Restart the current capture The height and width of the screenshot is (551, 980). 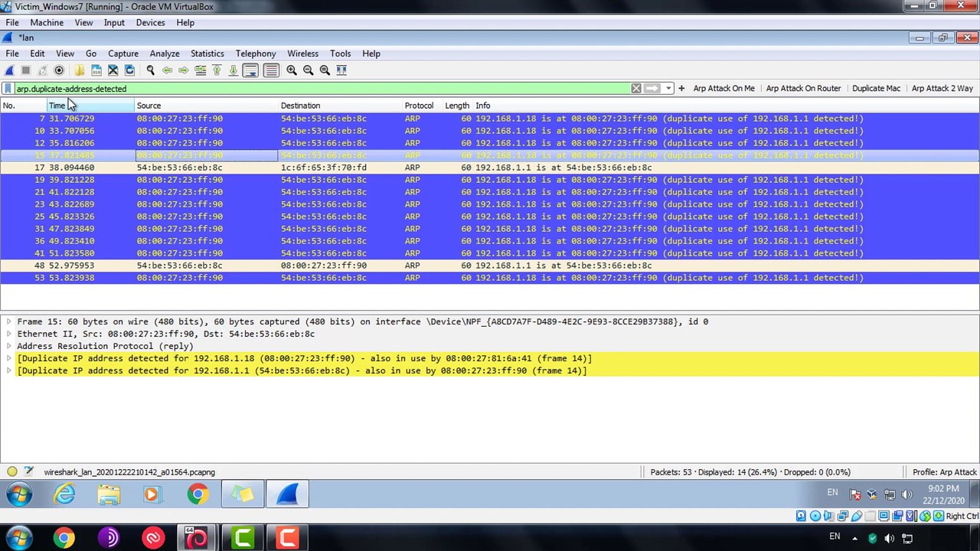42,70
